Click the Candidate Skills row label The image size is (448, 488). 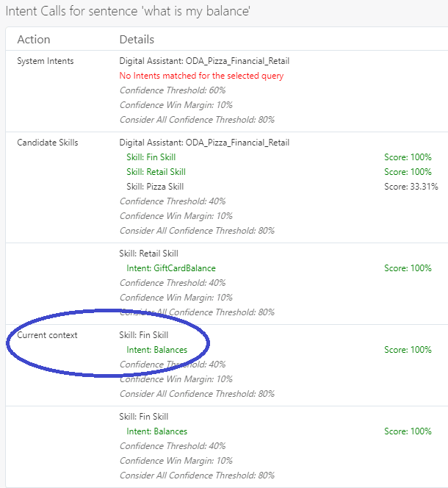coord(48,143)
